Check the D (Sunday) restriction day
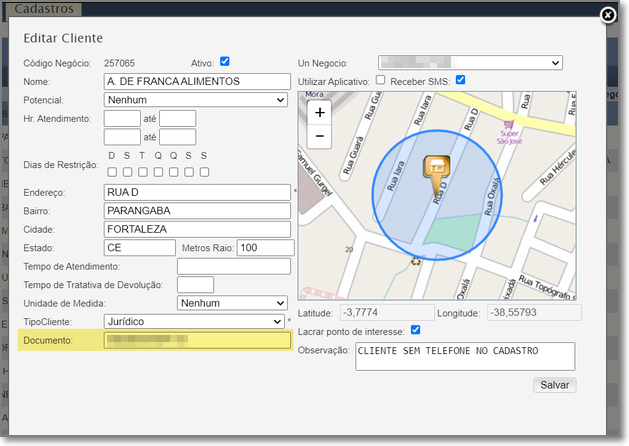The height and width of the screenshot is (446, 629). click(x=112, y=172)
